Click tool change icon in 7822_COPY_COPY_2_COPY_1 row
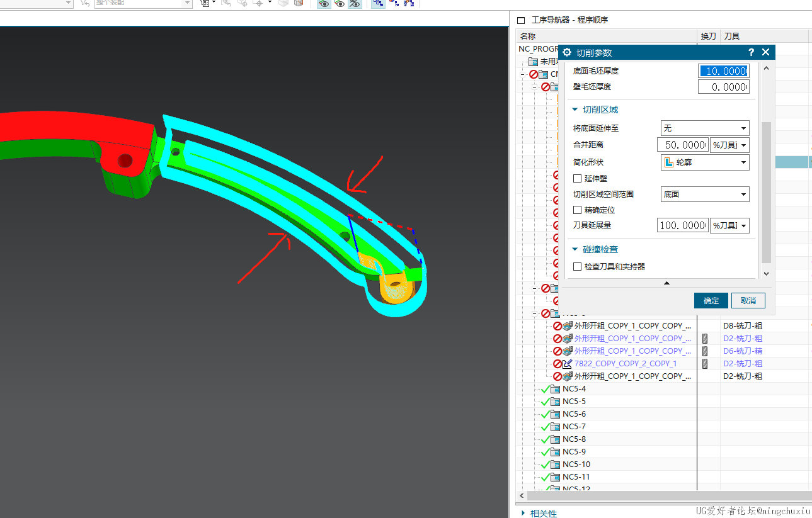 point(705,364)
